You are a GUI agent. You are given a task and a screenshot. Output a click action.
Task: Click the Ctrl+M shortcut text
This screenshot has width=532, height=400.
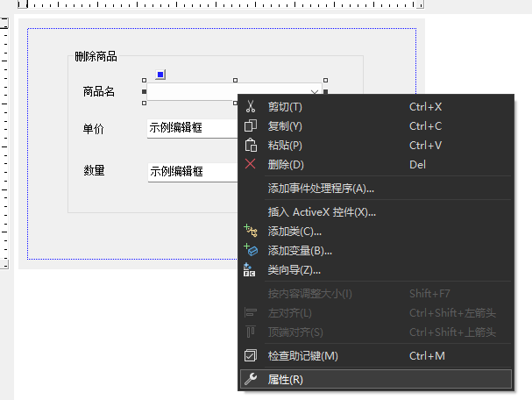tap(427, 356)
